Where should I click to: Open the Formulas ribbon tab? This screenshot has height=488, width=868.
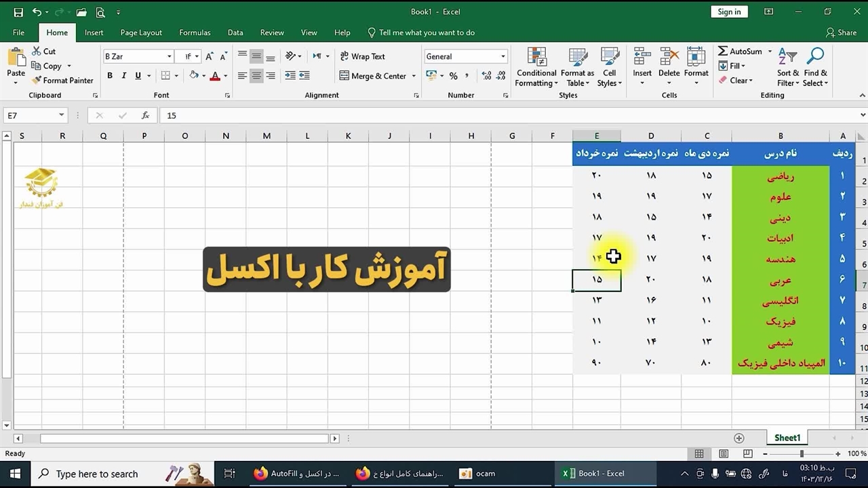[x=195, y=33]
